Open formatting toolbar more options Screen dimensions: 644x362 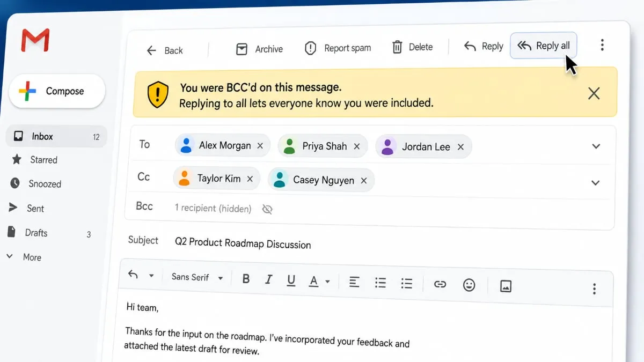594,289
